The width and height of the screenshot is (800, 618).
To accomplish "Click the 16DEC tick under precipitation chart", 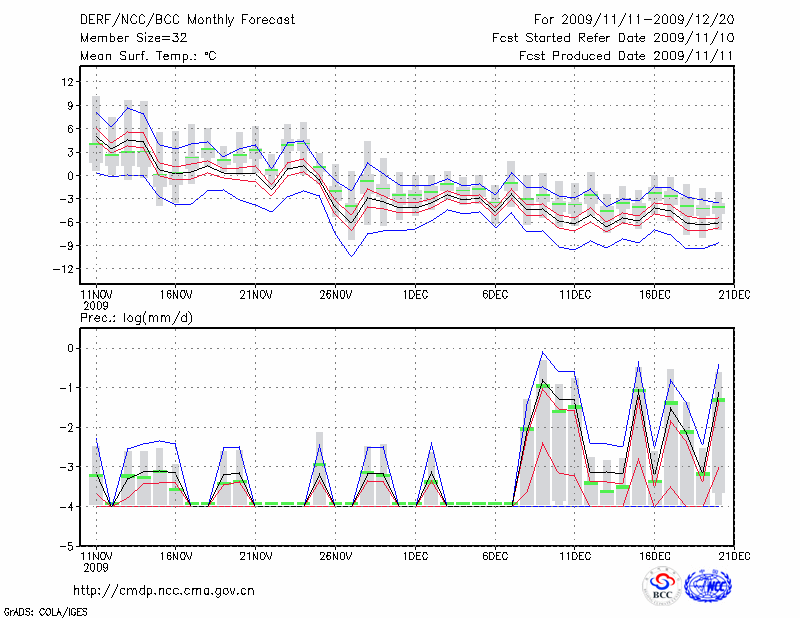I will pyautogui.click(x=655, y=556).
